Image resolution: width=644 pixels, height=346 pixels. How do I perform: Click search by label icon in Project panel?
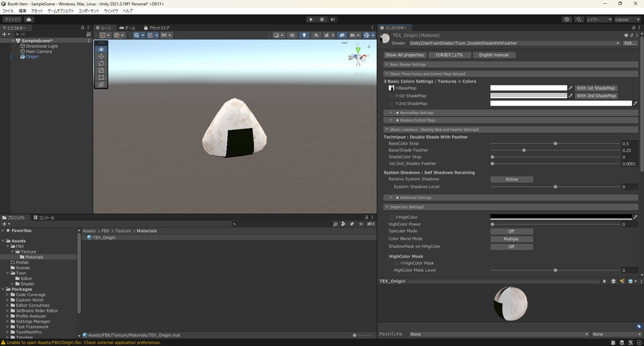pos(352,224)
